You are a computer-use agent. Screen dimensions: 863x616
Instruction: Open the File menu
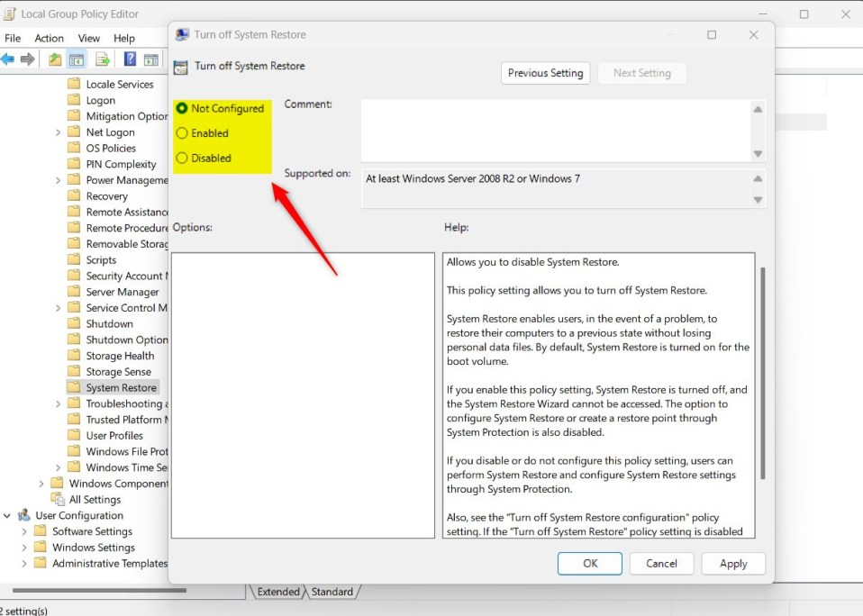pyautogui.click(x=13, y=38)
